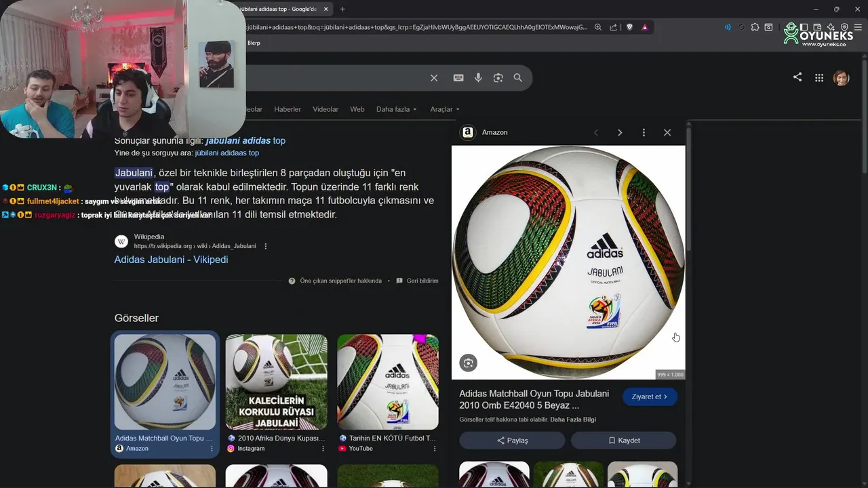Open the Haberler search tab
The height and width of the screenshot is (488, 868).
(x=288, y=109)
